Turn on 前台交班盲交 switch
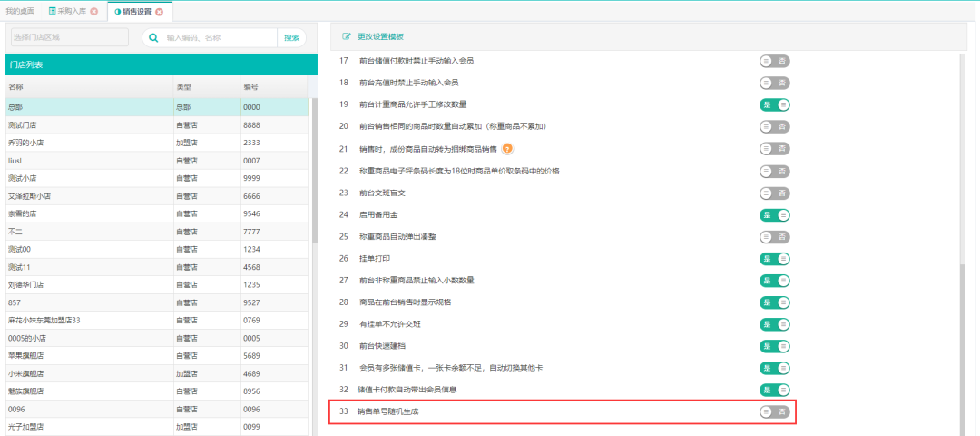980x436 pixels. click(x=774, y=193)
